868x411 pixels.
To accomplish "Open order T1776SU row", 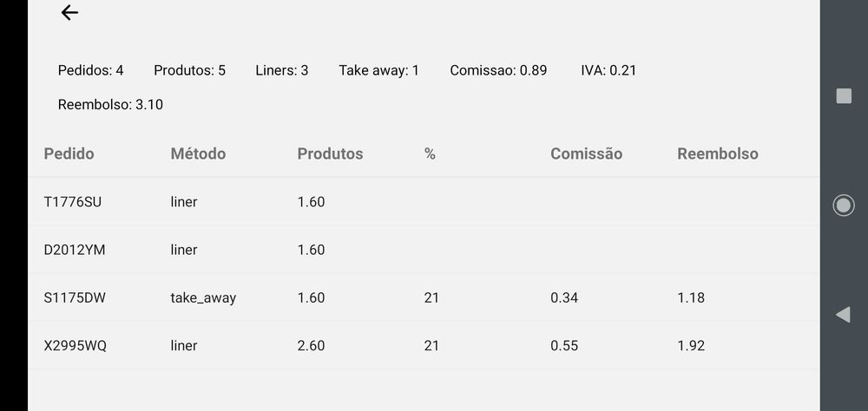I will [x=73, y=202].
